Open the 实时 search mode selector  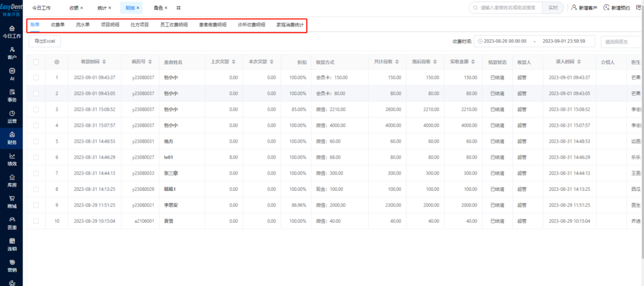click(x=553, y=8)
